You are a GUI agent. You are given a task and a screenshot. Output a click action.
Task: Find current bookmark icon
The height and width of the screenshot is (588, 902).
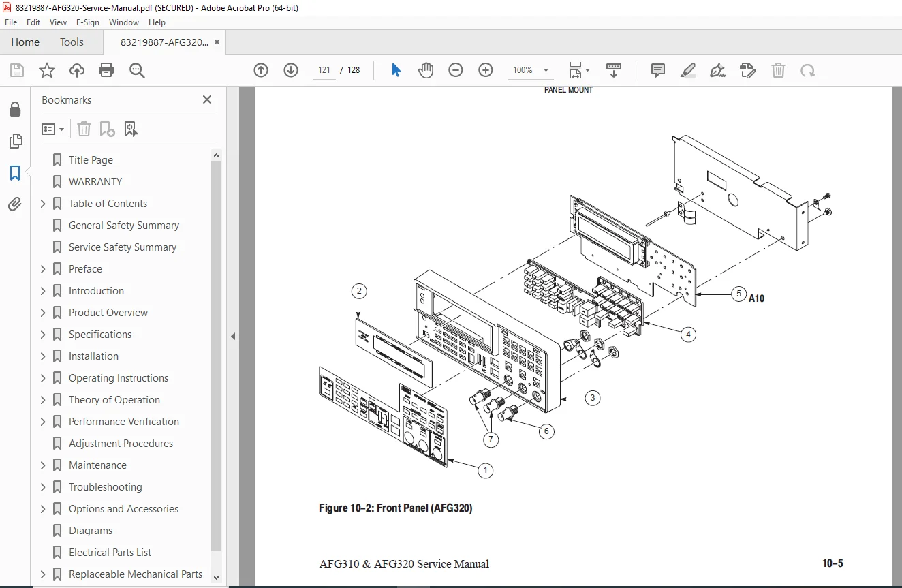click(x=131, y=129)
